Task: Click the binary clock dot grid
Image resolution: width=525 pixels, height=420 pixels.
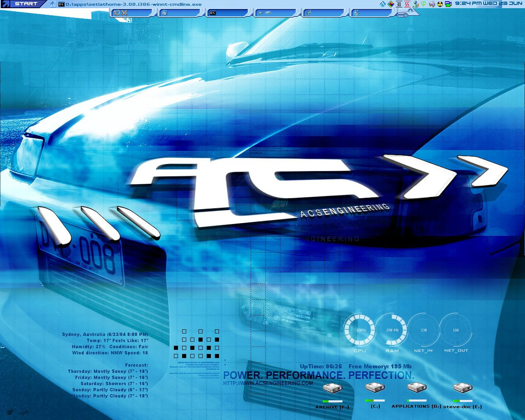Action: coord(196,344)
